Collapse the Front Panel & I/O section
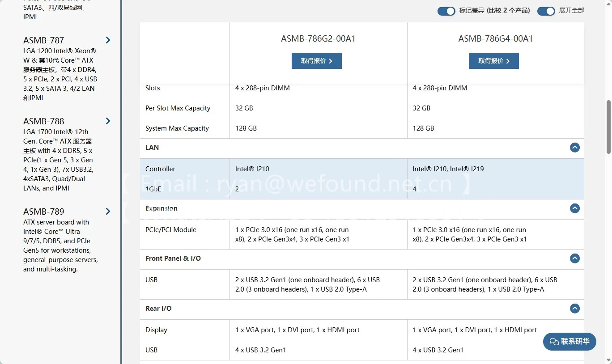 (x=575, y=258)
